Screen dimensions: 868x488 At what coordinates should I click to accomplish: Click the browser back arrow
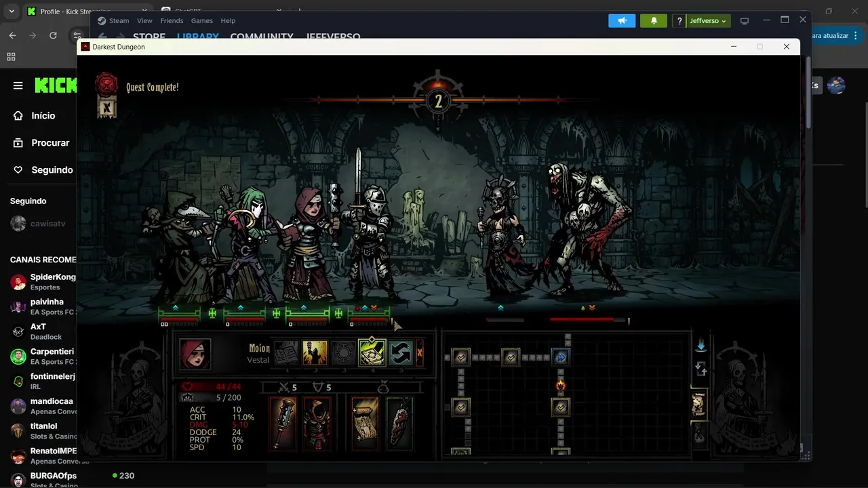pyautogui.click(x=12, y=35)
